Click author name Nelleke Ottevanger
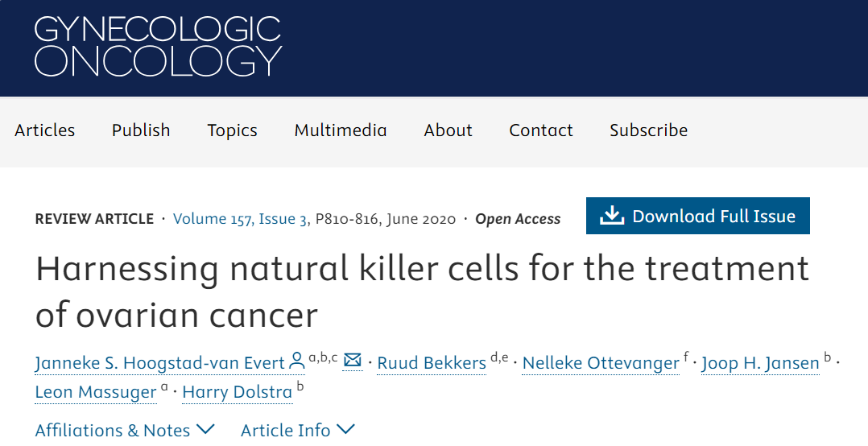Screen dimensions: 868x446 tap(601, 363)
